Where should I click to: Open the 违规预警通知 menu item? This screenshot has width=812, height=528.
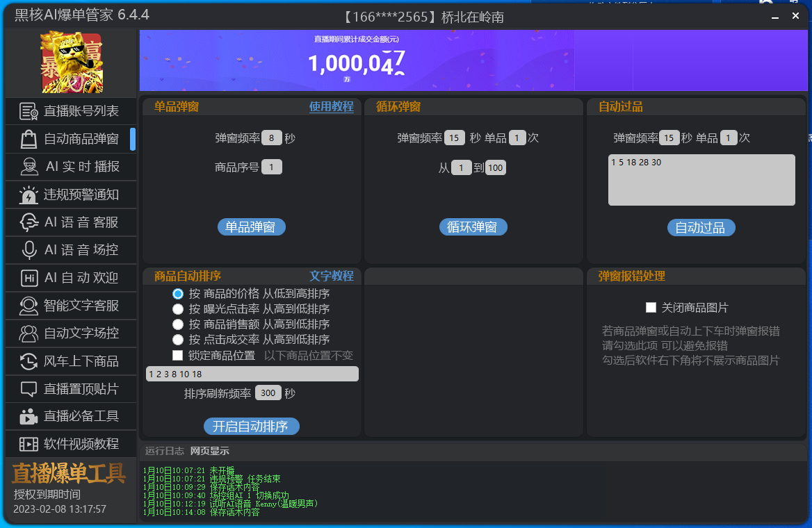(x=71, y=195)
